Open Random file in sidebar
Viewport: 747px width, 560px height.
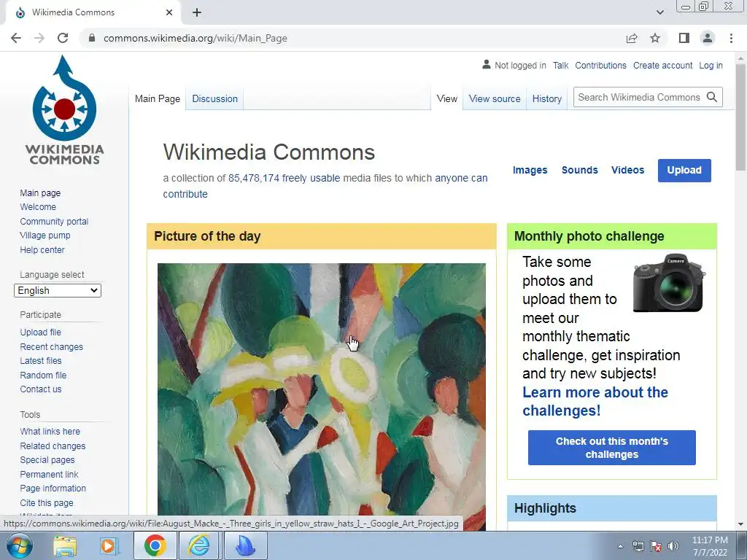click(43, 376)
